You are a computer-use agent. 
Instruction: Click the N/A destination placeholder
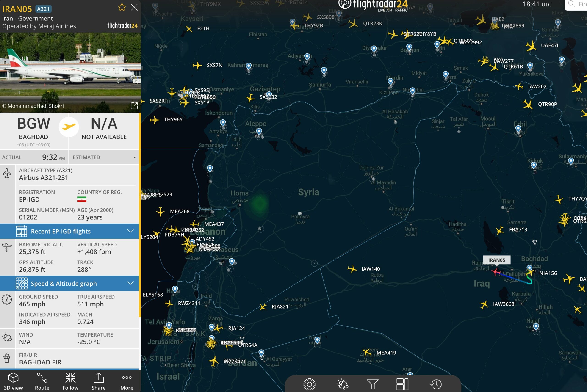point(104,124)
